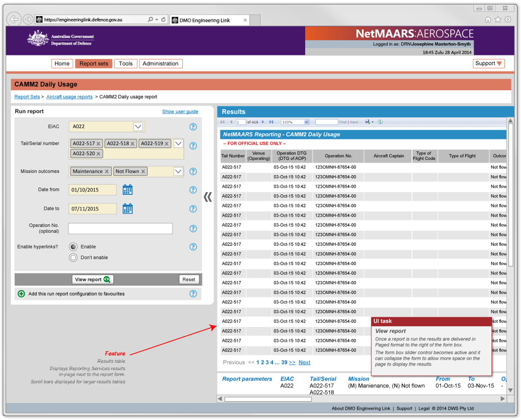
Task: Click the vertical scrollbar in Results panel
Action: click(511, 194)
